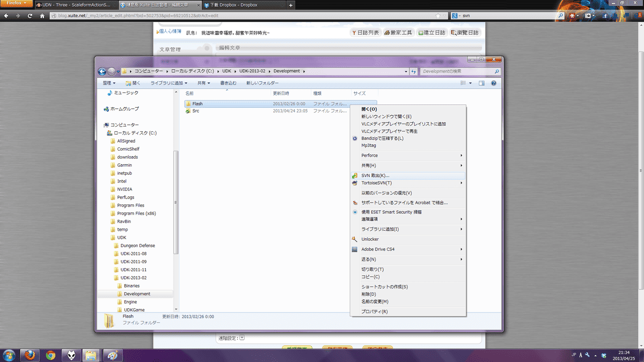Click Chrome icon in Windows taskbar
Image resolution: width=644 pixels, height=362 pixels.
tap(50, 355)
